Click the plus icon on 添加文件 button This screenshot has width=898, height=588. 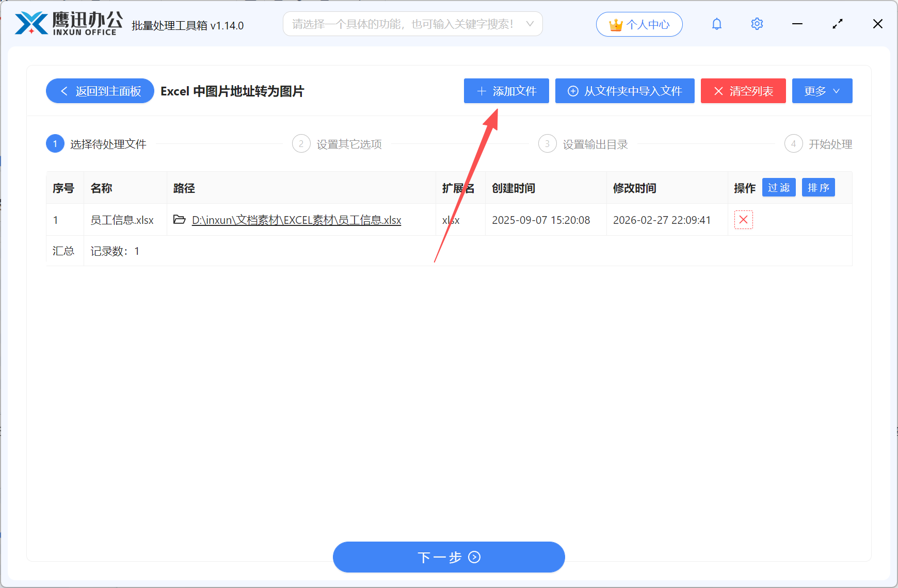482,91
